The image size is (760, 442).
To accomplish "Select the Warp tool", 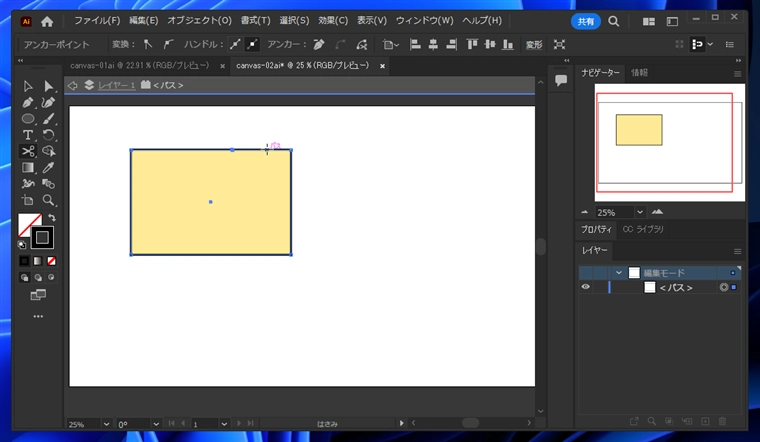I will coord(28,184).
